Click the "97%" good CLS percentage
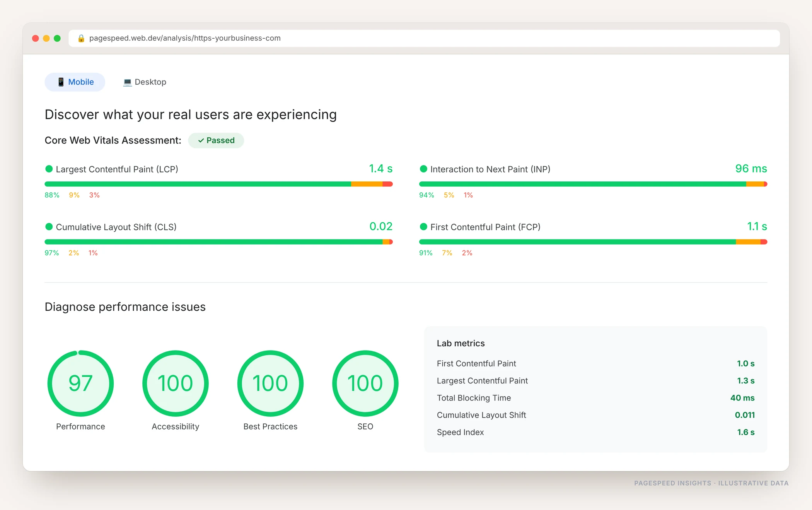 [51, 253]
